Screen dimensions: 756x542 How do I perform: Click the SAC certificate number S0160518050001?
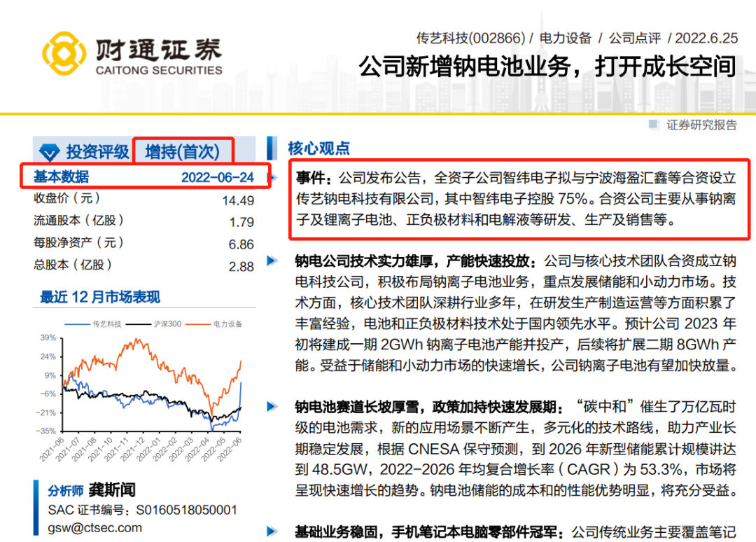[x=187, y=510]
